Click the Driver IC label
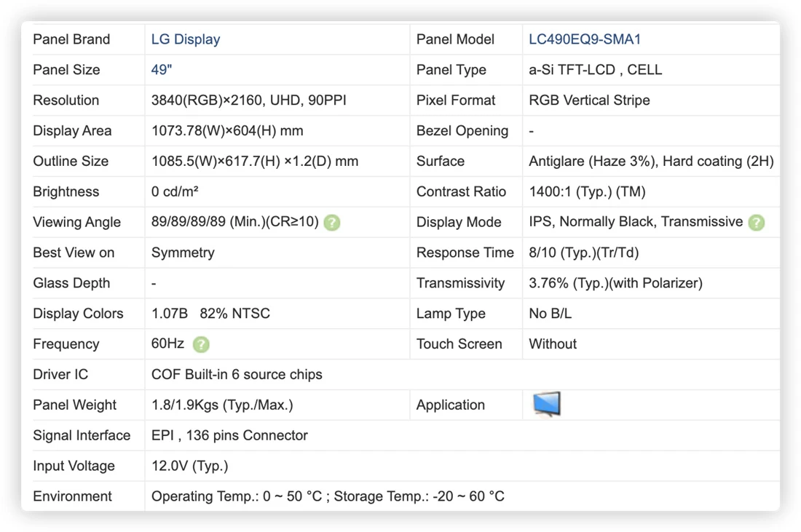The image size is (801, 532). click(x=60, y=374)
